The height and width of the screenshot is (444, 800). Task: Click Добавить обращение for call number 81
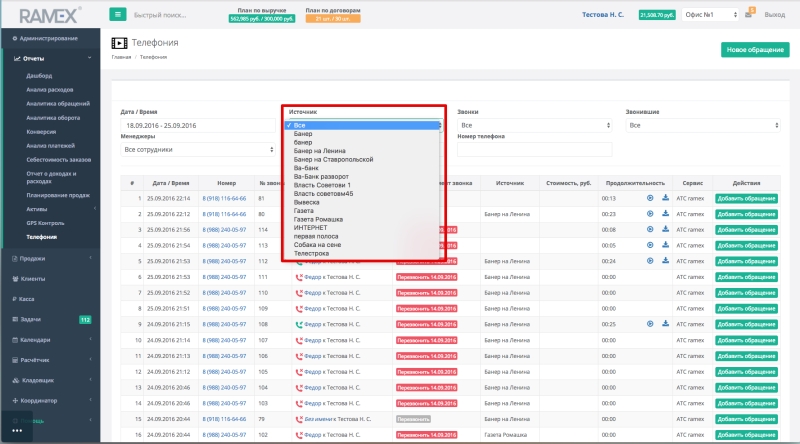(x=746, y=199)
